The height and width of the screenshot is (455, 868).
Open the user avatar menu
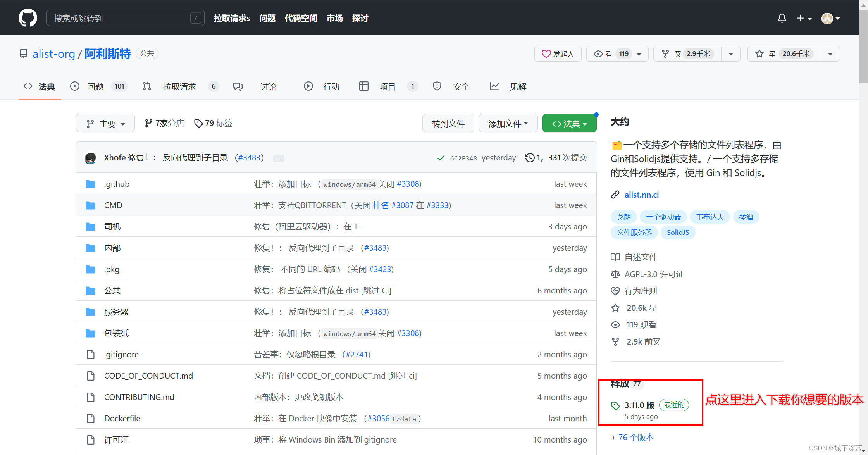[x=830, y=18]
